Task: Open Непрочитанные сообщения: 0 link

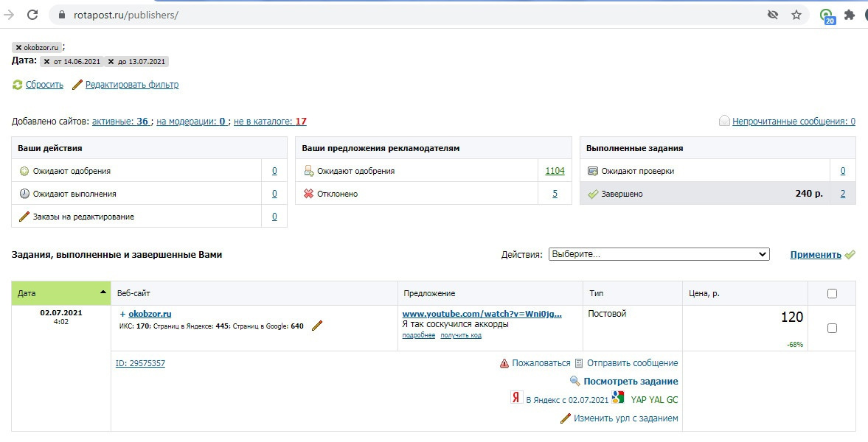Action: (x=794, y=121)
